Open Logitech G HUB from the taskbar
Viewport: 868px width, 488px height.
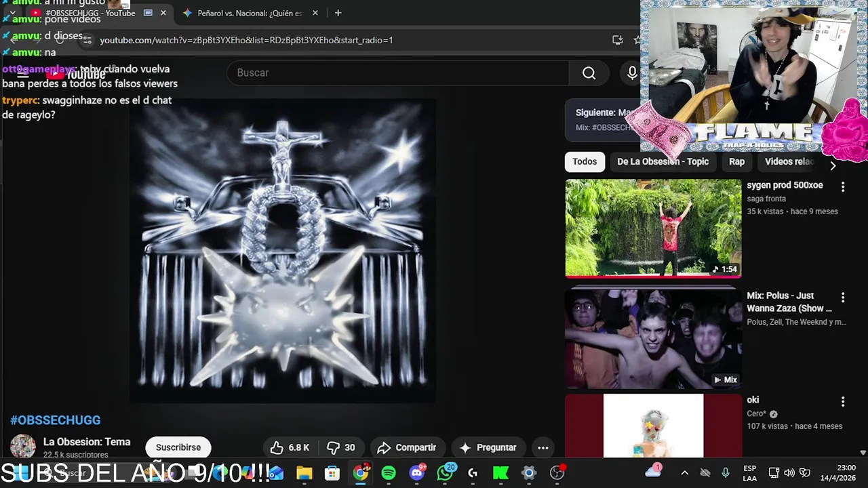pos(473,473)
